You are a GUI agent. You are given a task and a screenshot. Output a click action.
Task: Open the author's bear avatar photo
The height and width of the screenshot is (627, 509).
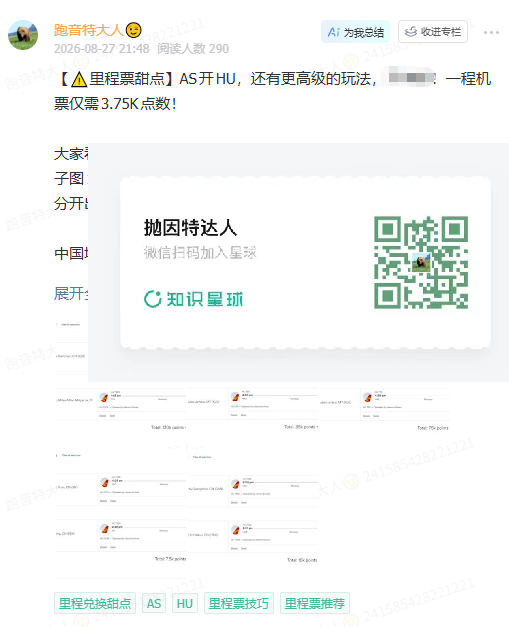tap(23, 35)
